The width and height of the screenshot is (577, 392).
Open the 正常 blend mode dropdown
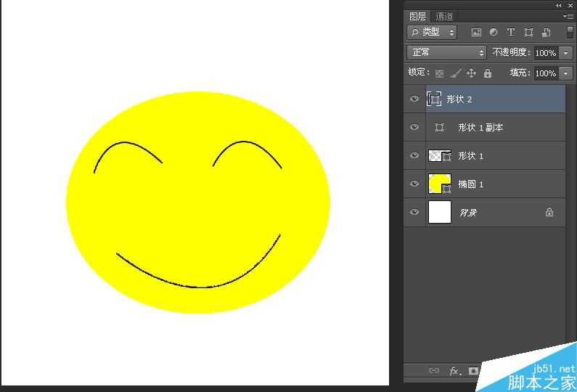point(447,52)
